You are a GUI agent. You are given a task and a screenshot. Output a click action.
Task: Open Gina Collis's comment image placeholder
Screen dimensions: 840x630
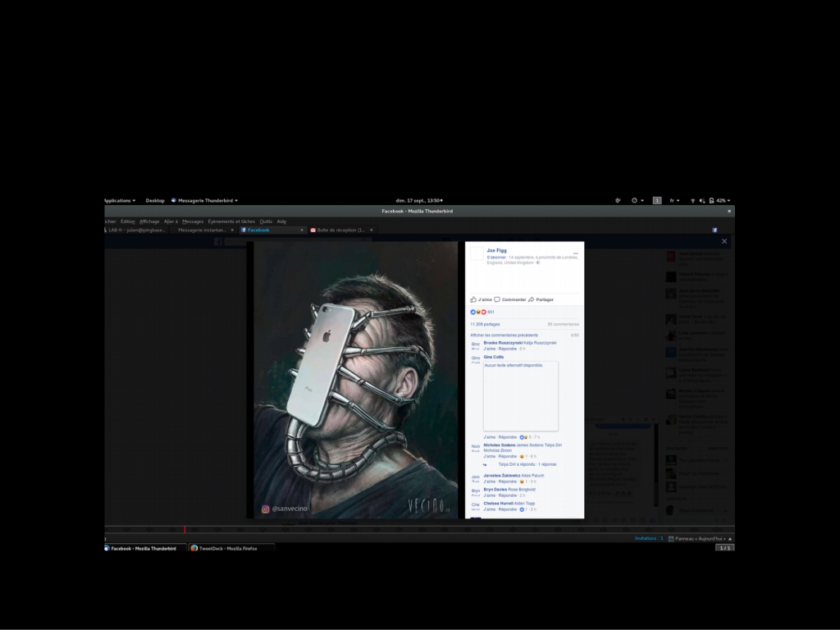[521, 396]
